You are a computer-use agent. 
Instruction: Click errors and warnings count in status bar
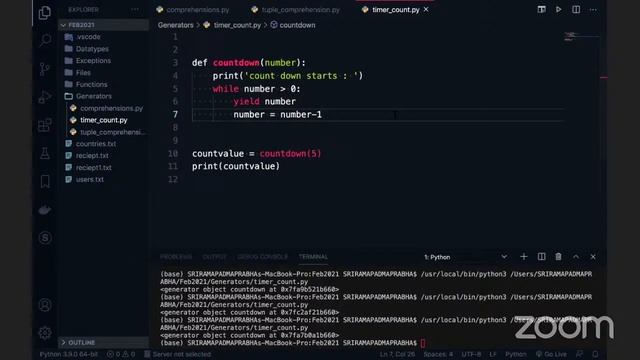point(121,354)
